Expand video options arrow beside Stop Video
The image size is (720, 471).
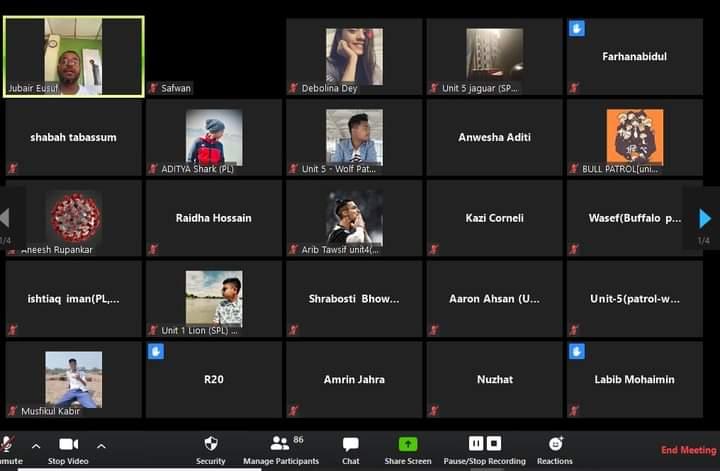pyautogui.click(x=101, y=445)
